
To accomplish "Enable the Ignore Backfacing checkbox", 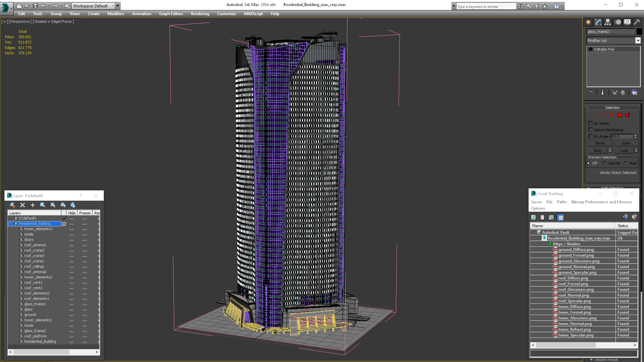I will [591, 130].
